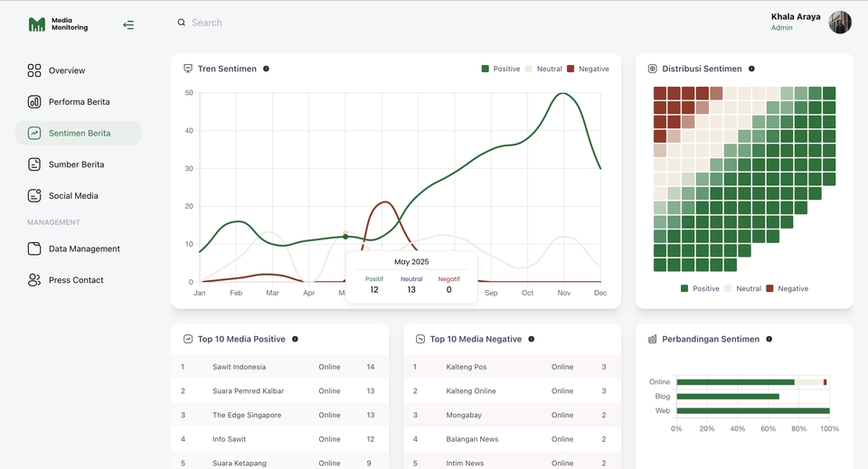Toggle Neutral series in Tren Sentimen legend
The image size is (868, 469).
tap(543, 69)
